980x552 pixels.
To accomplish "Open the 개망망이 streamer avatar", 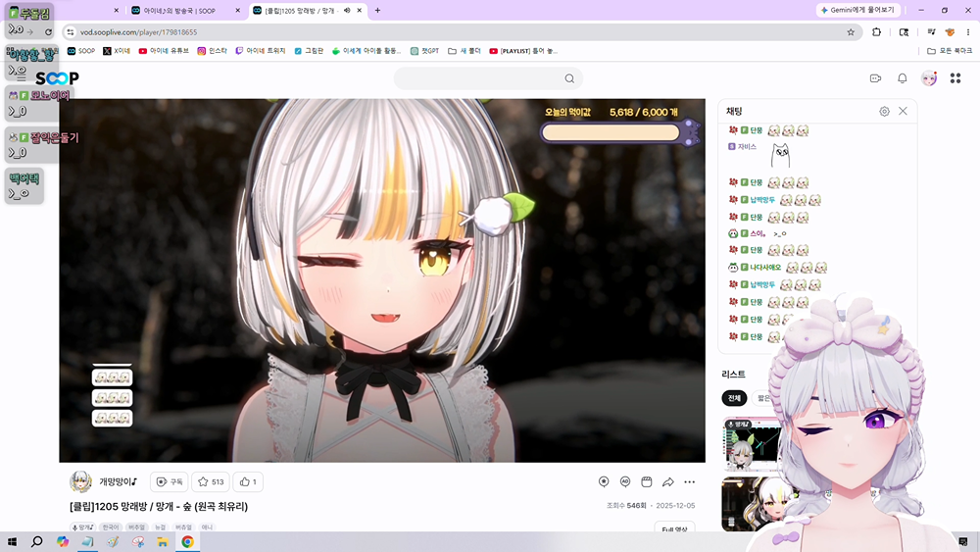I will tap(80, 482).
